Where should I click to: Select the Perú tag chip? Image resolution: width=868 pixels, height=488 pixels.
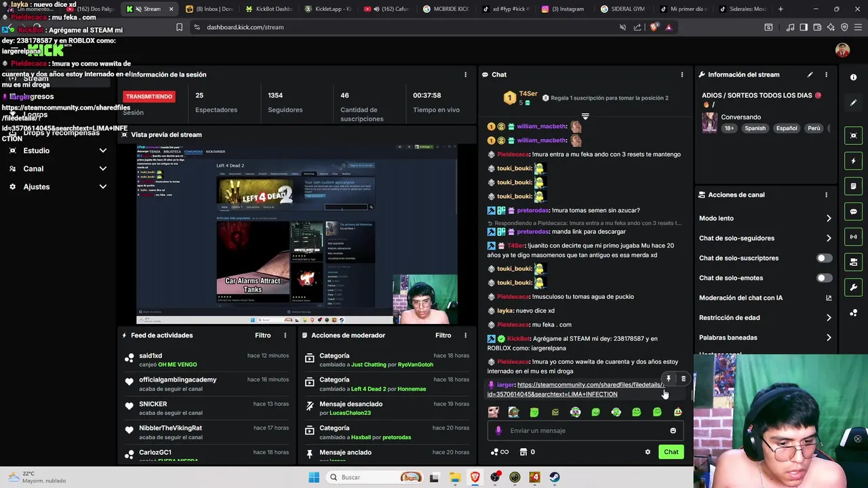click(x=814, y=128)
